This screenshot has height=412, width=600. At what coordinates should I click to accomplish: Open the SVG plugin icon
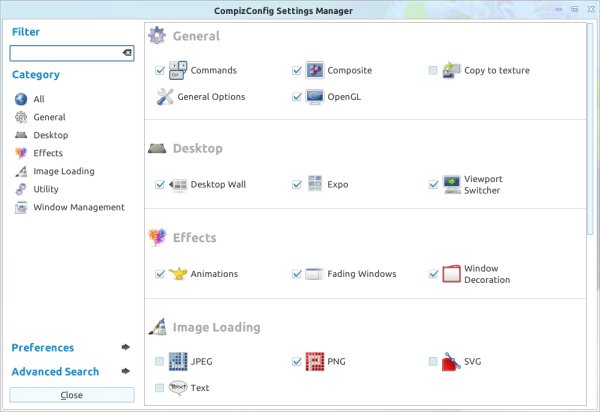click(452, 362)
